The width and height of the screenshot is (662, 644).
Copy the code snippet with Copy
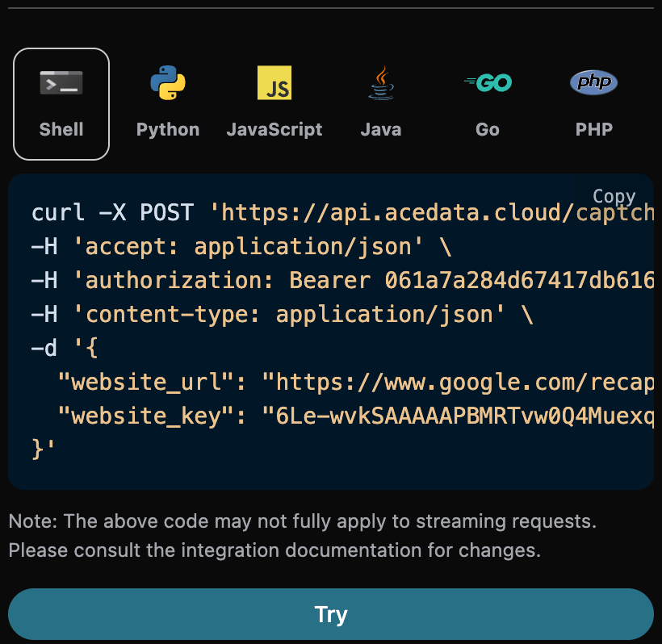[x=614, y=196]
